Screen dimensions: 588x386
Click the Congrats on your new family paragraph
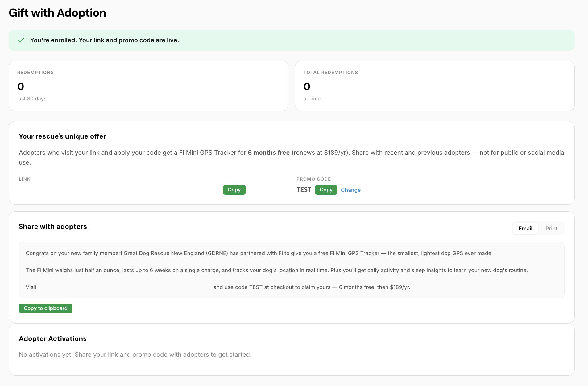click(259, 253)
